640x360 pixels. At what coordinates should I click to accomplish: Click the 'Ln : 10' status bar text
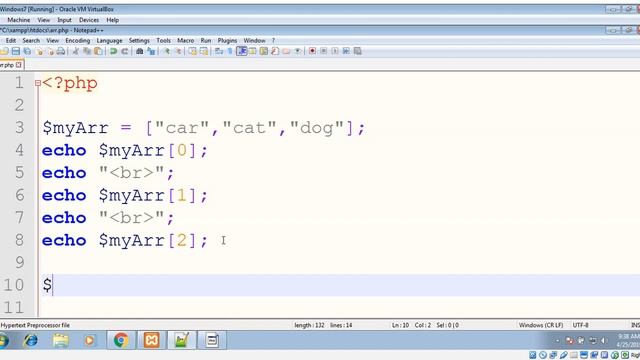click(x=400, y=325)
